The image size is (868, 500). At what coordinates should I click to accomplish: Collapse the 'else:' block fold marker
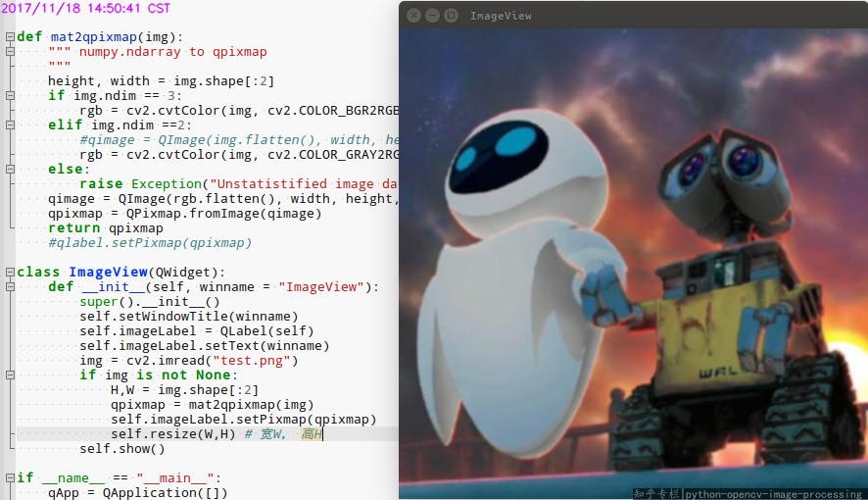pyautogui.click(x=10, y=169)
